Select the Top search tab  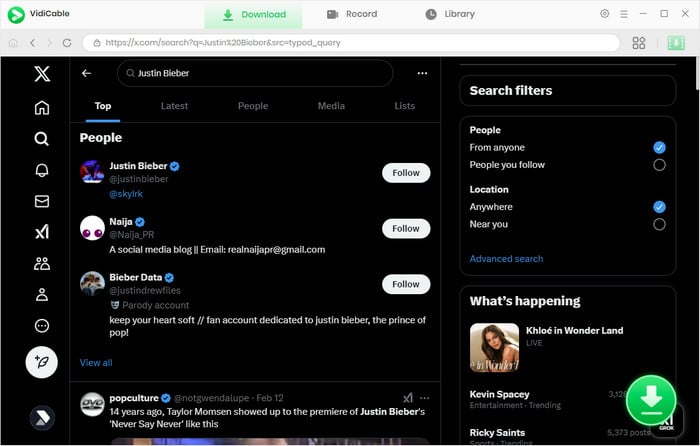[x=103, y=106]
